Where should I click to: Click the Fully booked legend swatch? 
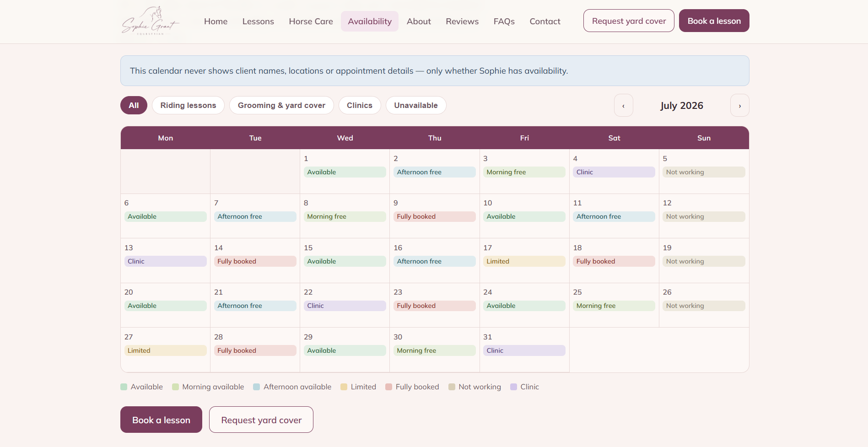388,387
